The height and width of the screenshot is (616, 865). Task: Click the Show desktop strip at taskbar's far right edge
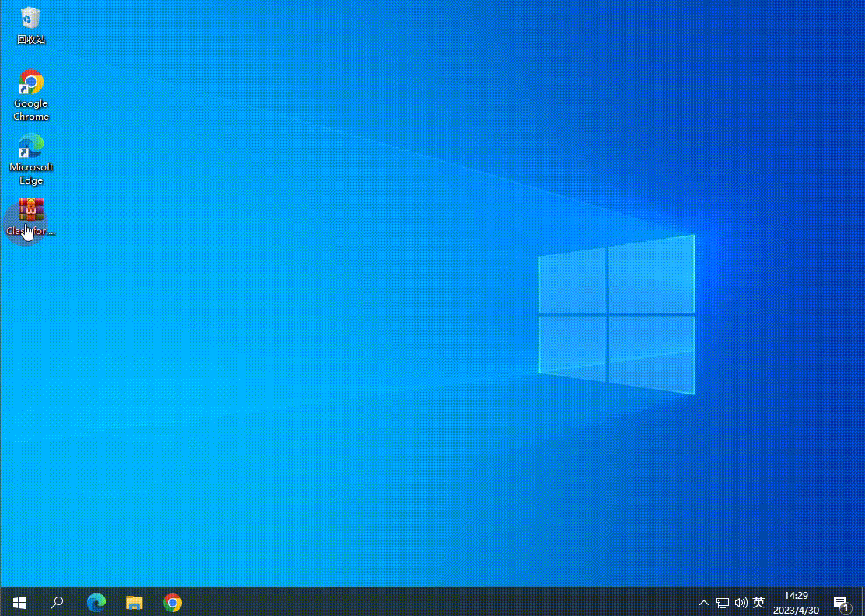click(863, 603)
